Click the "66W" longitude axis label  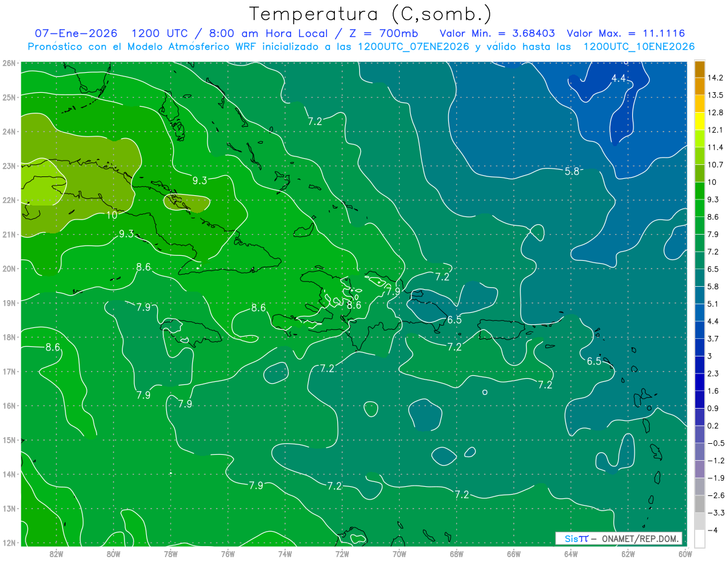tap(514, 554)
